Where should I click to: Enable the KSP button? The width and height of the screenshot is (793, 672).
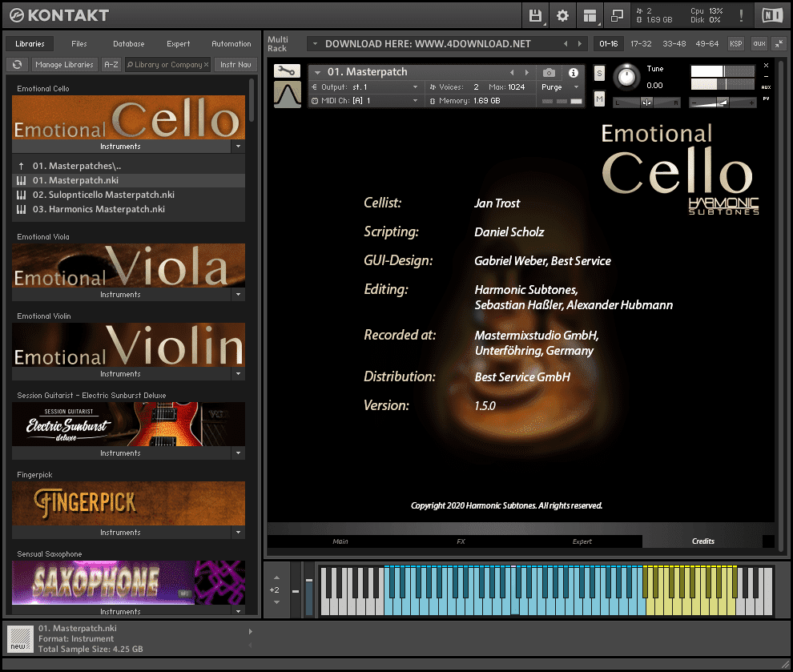[x=735, y=44]
